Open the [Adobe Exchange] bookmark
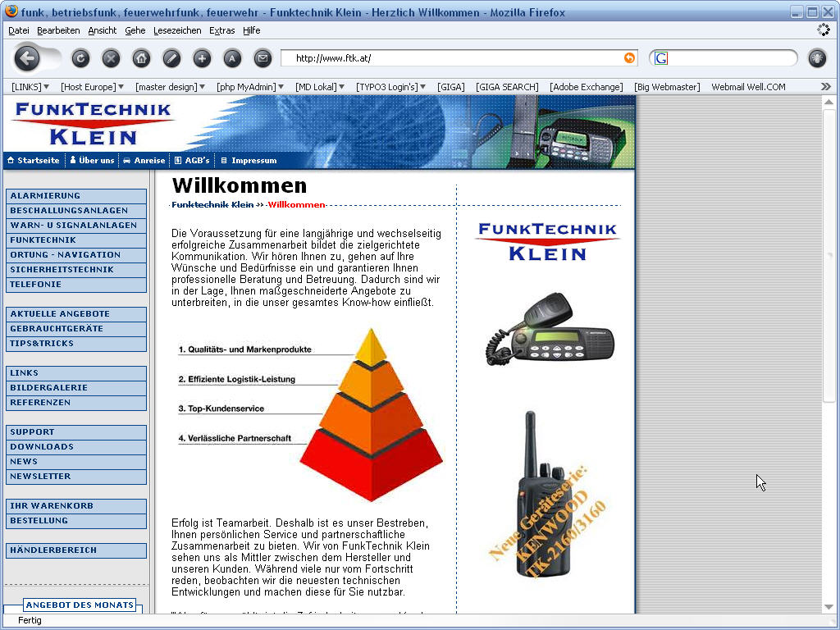Screen dimensions: 840x630 point(586,87)
